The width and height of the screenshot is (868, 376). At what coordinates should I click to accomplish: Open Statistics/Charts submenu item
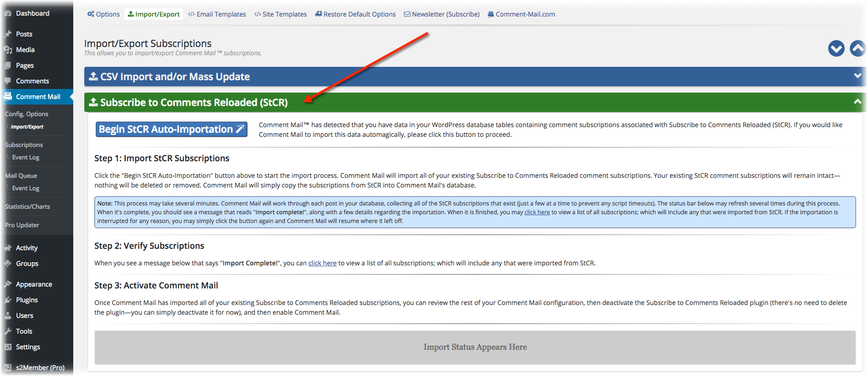28,206
